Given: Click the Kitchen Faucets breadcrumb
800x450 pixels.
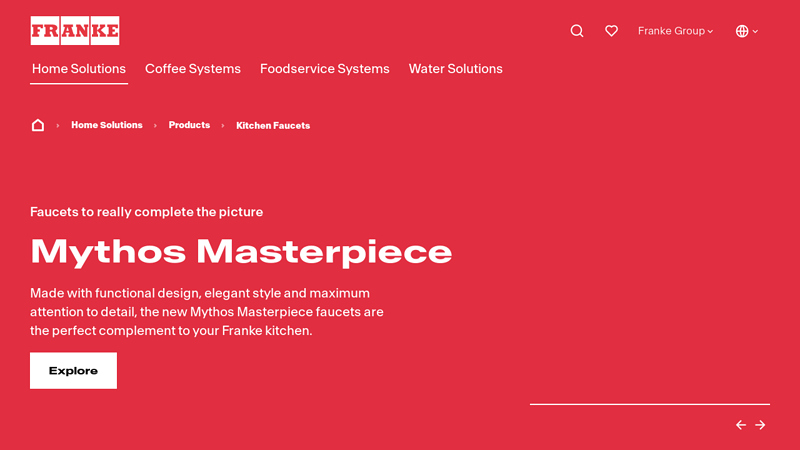Looking at the screenshot, I should pyautogui.click(x=273, y=126).
